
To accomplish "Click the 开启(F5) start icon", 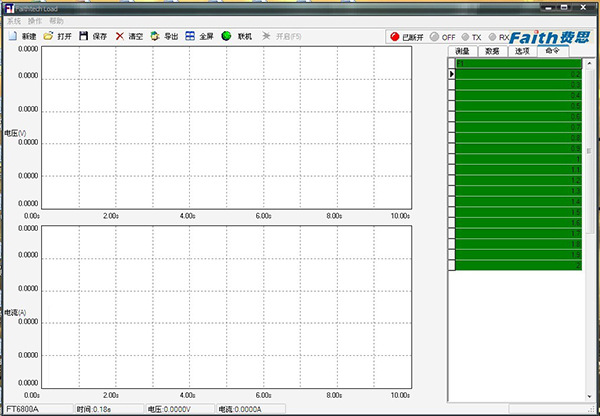I will click(266, 36).
